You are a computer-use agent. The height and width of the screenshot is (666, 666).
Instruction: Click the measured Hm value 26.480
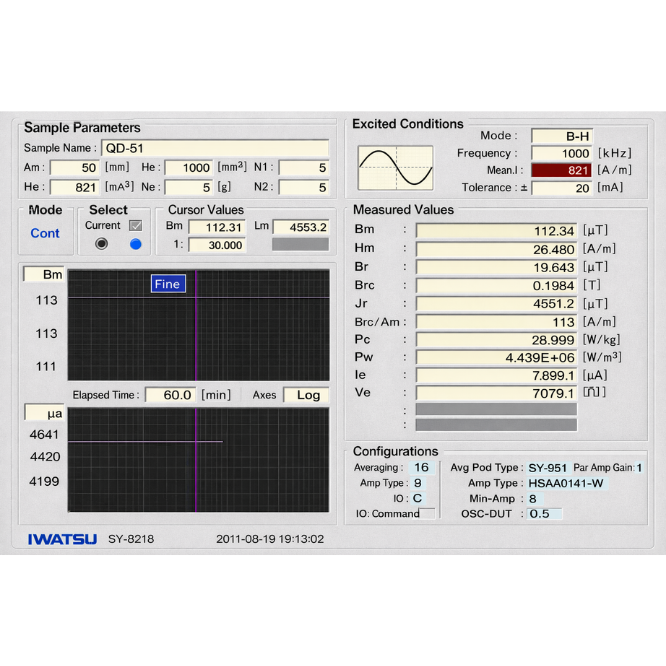pyautogui.click(x=496, y=249)
